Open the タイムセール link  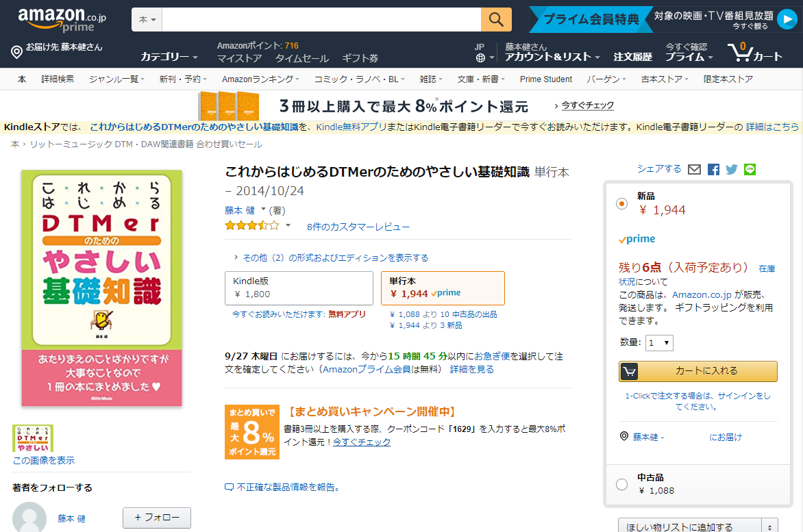[x=301, y=58]
